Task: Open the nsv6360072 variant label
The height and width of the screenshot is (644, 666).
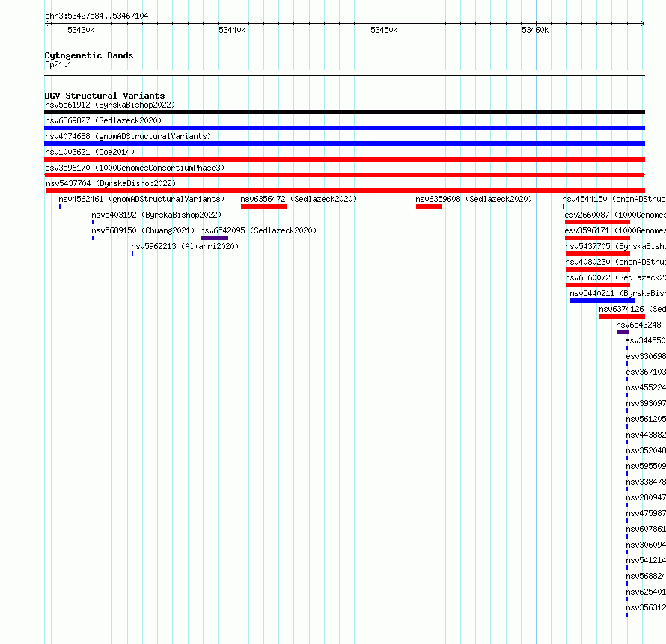Action: (615, 277)
